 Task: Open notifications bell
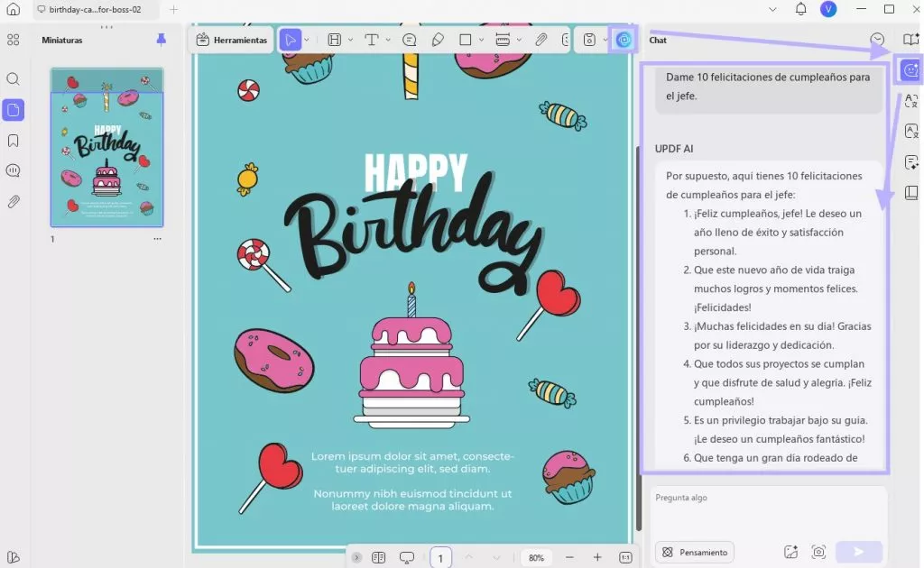(x=801, y=9)
